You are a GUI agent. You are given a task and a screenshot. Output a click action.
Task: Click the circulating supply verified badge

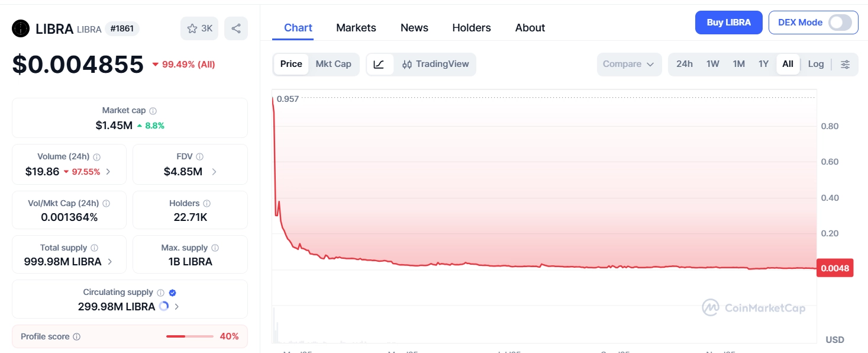tap(172, 293)
